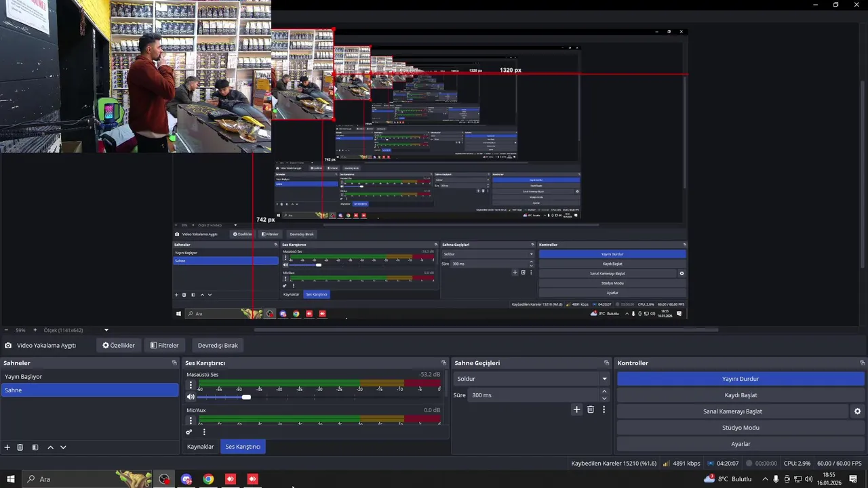Click Sanal Kamerayı Başlat
The width and height of the screenshot is (868, 488).
732,411
